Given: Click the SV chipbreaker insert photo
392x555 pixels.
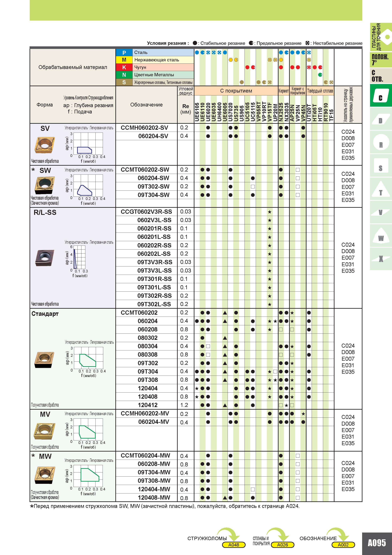Looking at the screenshot, I should pos(45,145).
